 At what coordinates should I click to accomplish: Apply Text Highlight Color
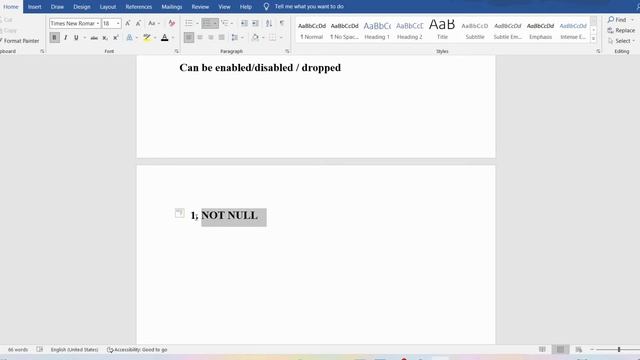pos(147,38)
